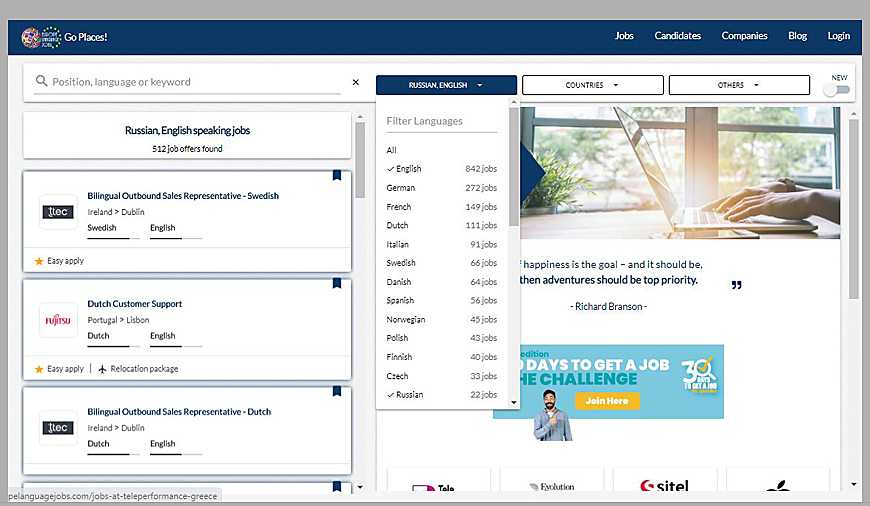Bookmark the Swedish Outbound Sales job
This screenshot has height=506, width=870.
[x=337, y=176]
